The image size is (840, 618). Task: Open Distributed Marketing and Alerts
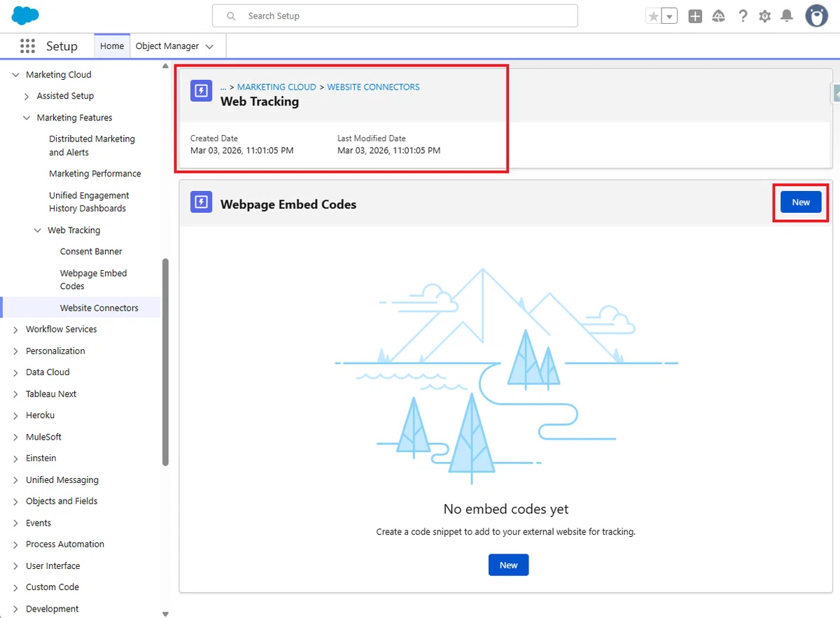tap(92, 146)
